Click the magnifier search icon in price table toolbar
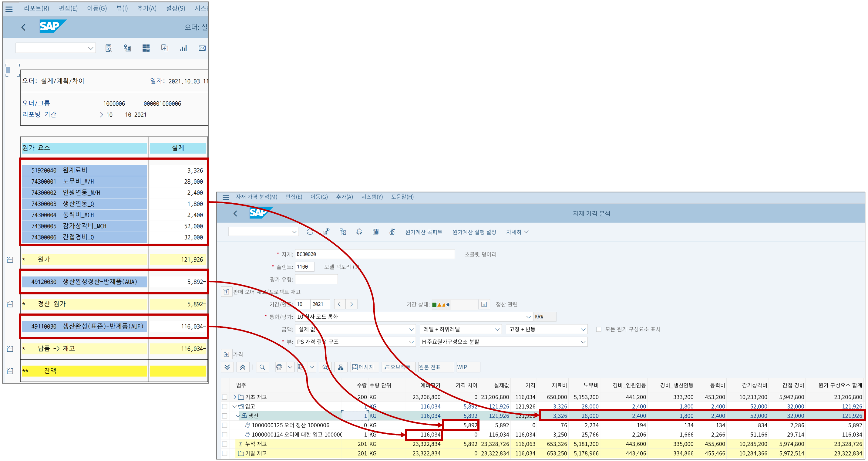The height and width of the screenshot is (461, 868). [x=262, y=367]
